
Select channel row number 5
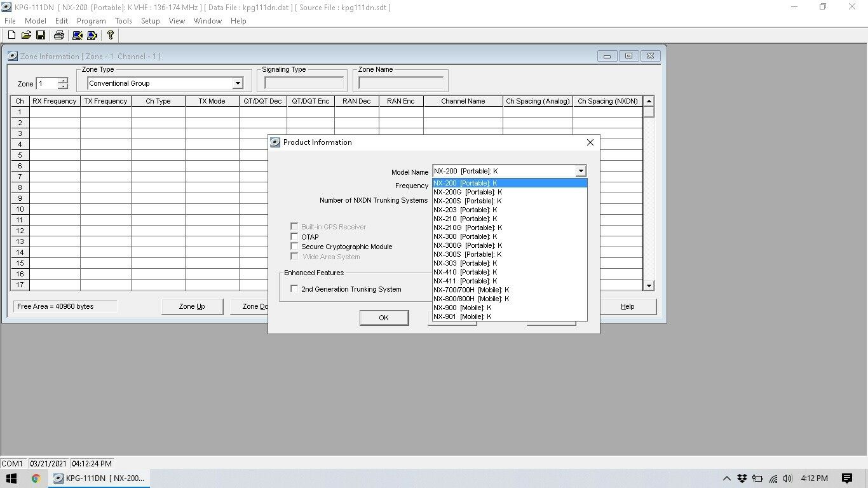pos(20,155)
